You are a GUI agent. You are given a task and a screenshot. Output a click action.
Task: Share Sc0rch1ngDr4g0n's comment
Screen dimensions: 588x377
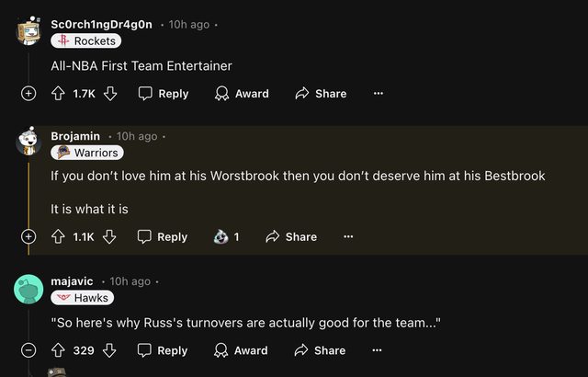coord(321,93)
